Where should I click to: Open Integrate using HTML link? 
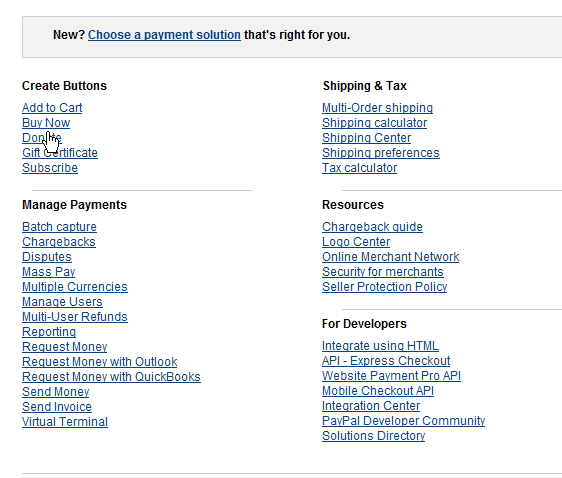(x=380, y=346)
